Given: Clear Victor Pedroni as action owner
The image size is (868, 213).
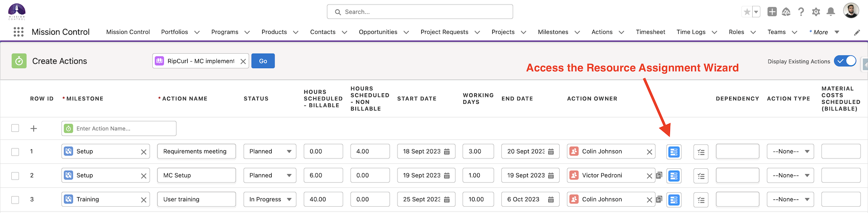Looking at the screenshot, I should pos(650,176).
